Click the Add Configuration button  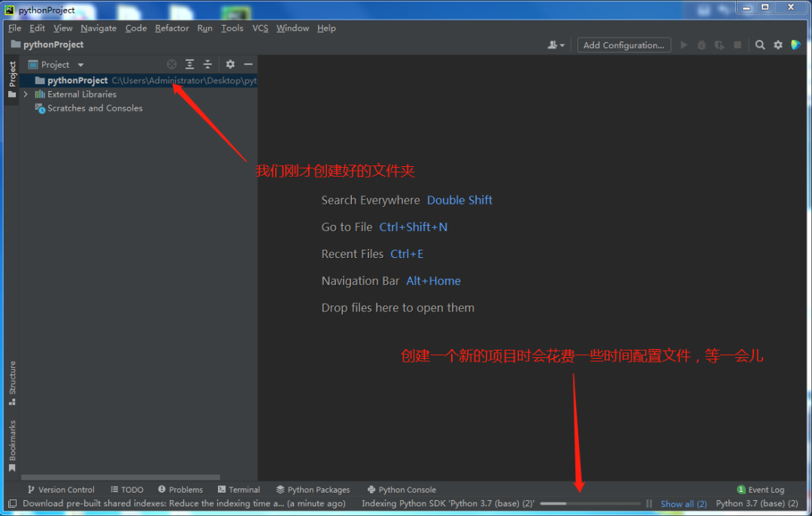pos(624,45)
